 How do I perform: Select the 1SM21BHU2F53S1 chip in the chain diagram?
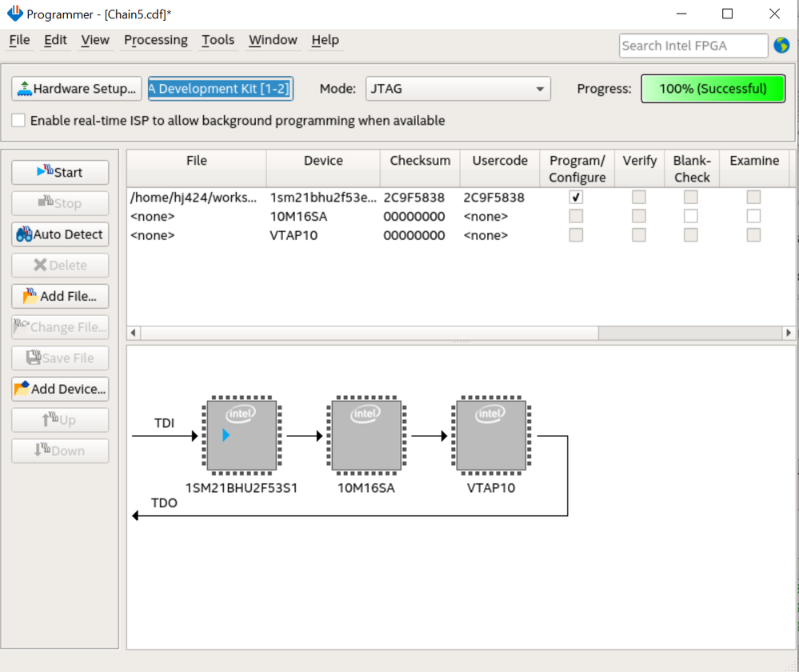point(242,435)
